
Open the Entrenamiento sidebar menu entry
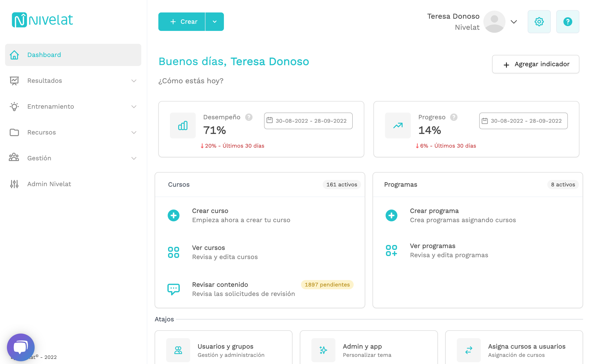pyautogui.click(x=51, y=106)
